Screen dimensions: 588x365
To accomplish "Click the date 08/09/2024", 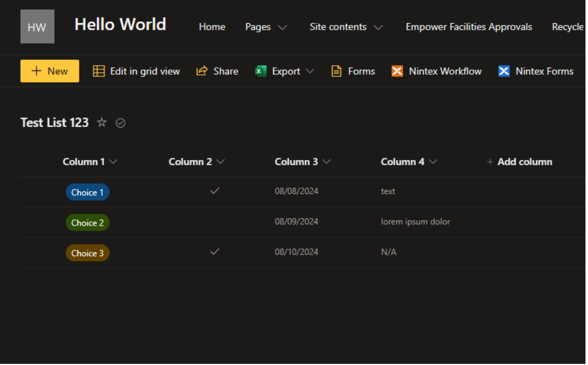I will [x=297, y=222].
